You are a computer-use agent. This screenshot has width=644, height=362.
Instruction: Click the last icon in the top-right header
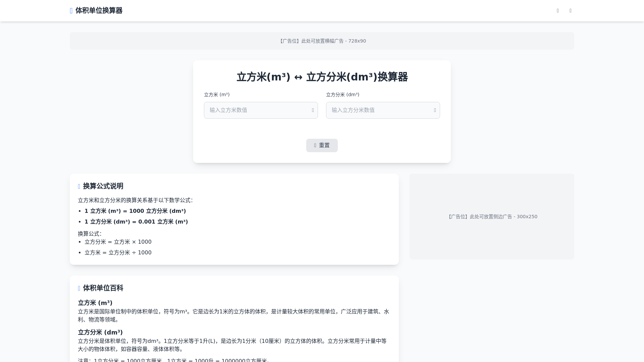click(x=571, y=11)
